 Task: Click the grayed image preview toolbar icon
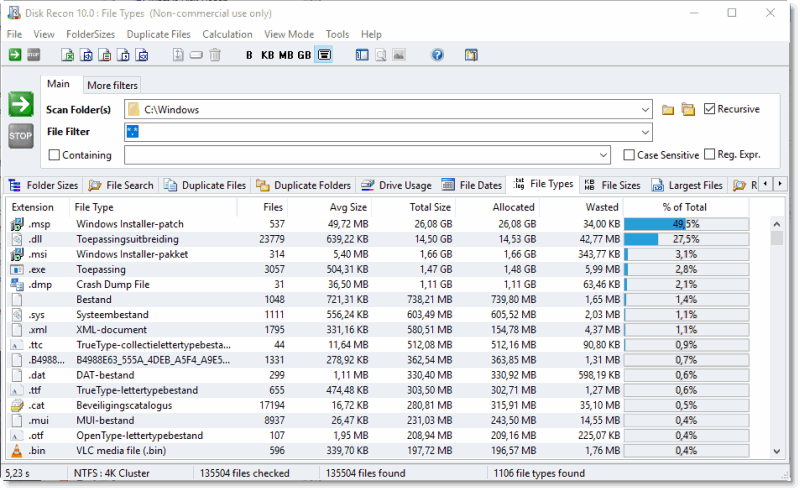pyautogui.click(x=399, y=55)
